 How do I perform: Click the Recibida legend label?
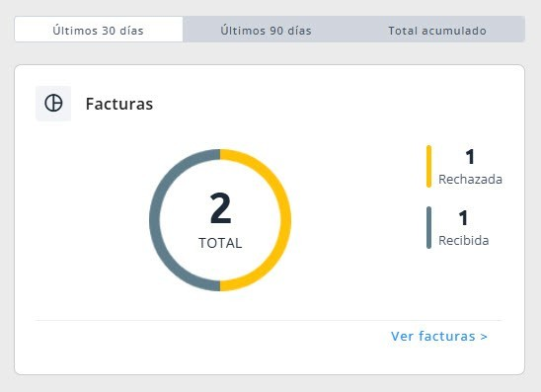click(463, 240)
